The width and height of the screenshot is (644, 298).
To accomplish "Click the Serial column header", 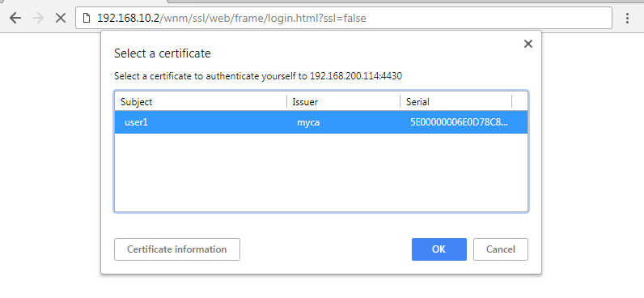I will [x=455, y=102].
